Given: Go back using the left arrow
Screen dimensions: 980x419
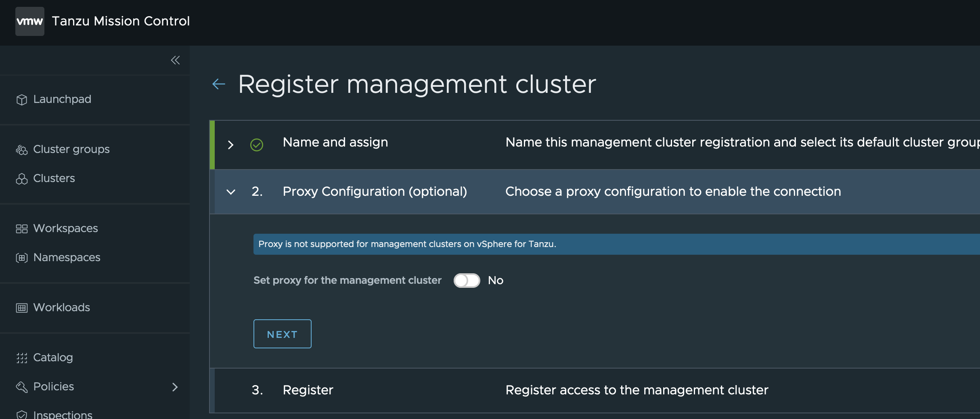Looking at the screenshot, I should coord(219,84).
